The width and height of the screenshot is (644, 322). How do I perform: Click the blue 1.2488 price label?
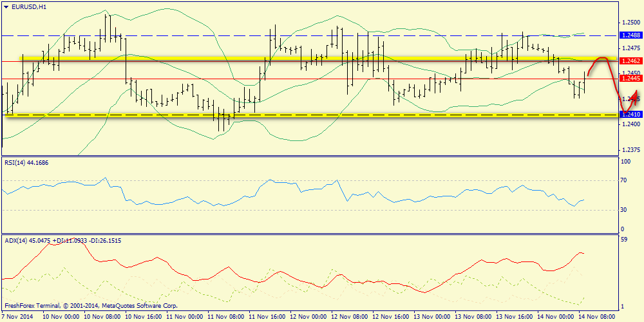pyautogui.click(x=632, y=35)
